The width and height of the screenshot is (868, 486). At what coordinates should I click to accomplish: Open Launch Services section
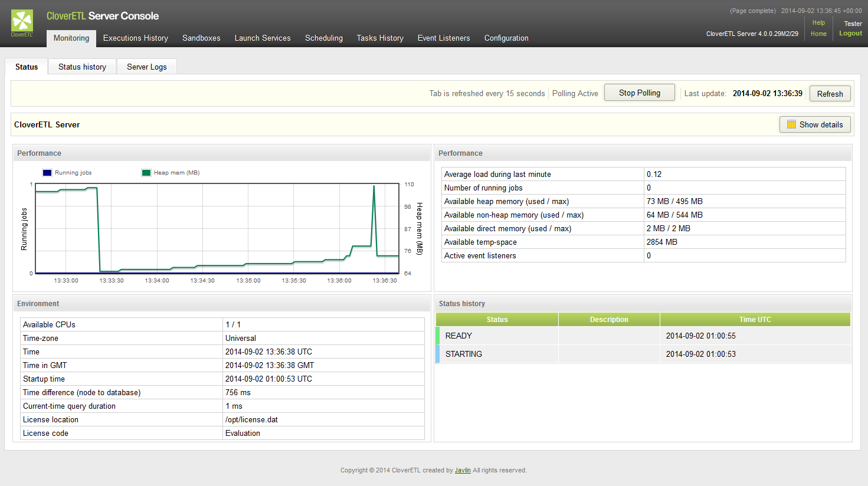[x=263, y=38]
